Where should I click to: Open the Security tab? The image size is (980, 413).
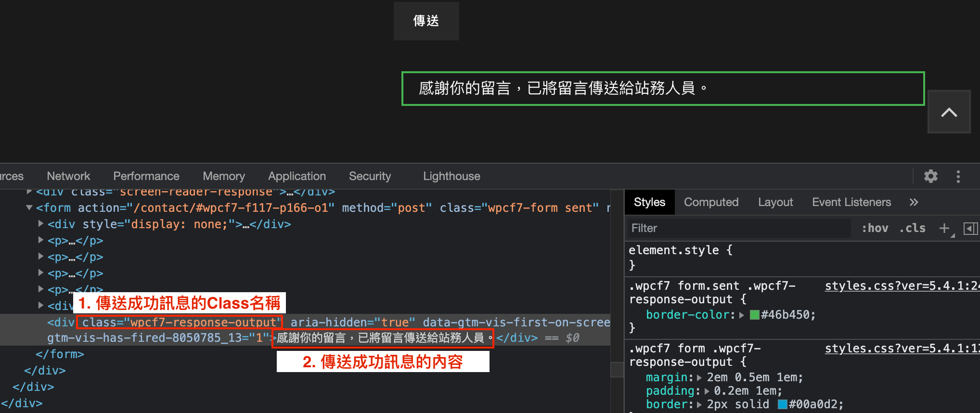370,176
